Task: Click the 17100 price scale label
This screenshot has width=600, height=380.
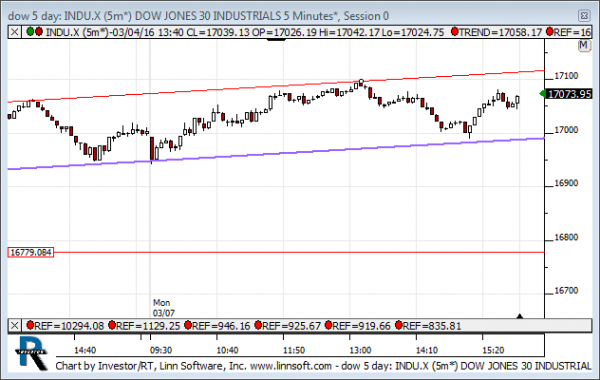Action: pyautogui.click(x=566, y=76)
